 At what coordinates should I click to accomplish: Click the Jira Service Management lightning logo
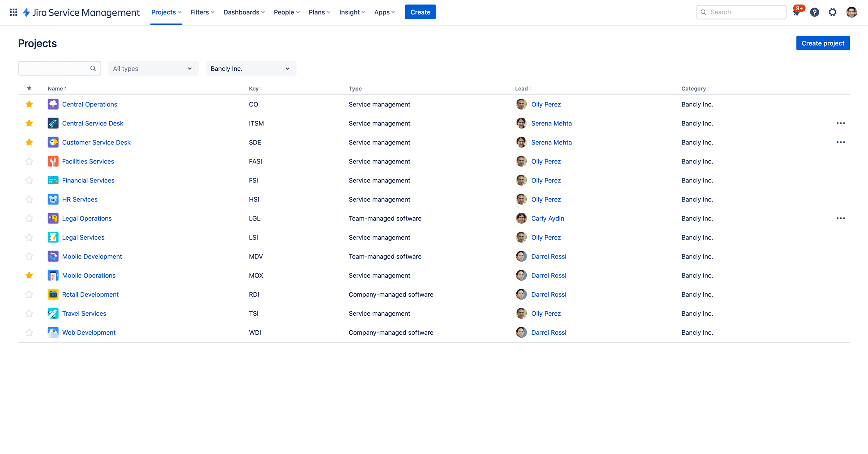26,12
